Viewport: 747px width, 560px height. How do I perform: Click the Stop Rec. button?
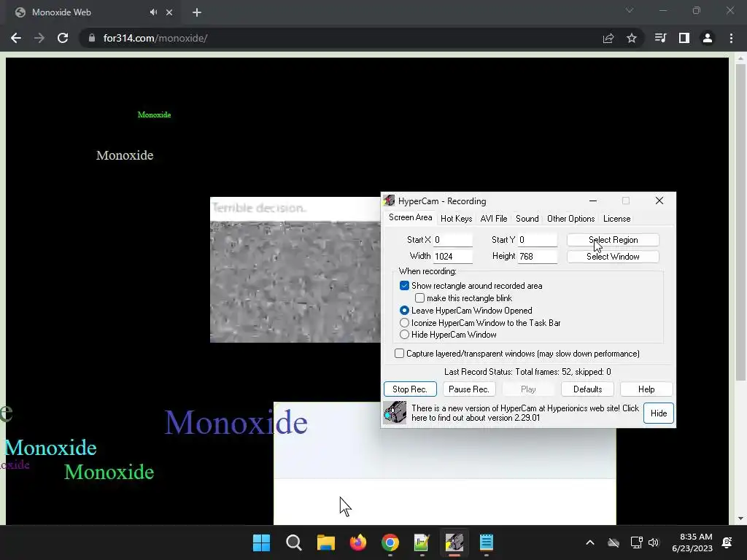(x=410, y=389)
